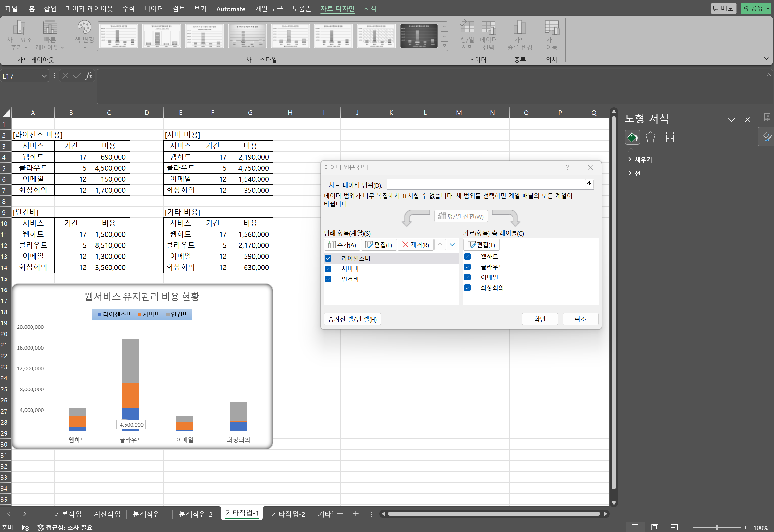The image size is (774, 532).
Task: Click the insert function fx icon
Action: coord(89,76)
